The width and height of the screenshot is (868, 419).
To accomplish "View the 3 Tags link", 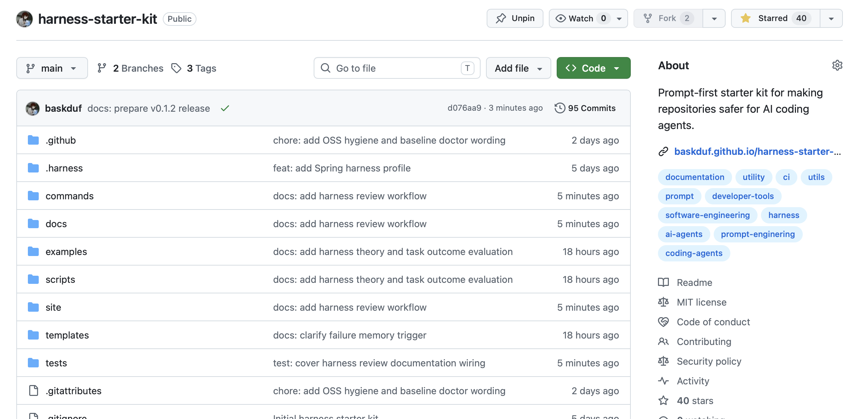I will coord(194,68).
